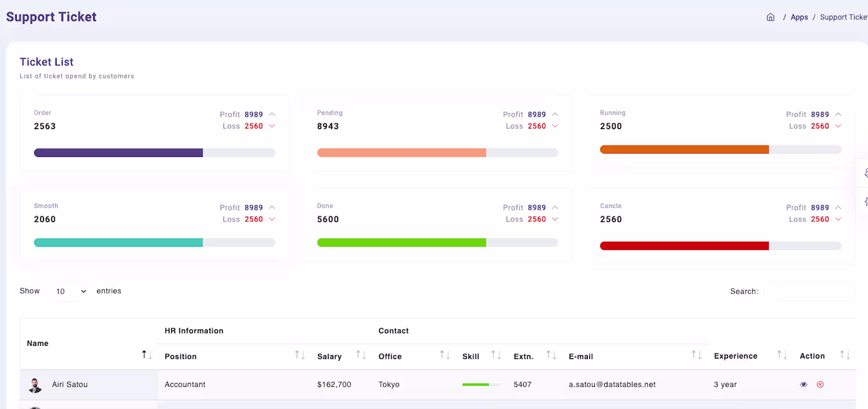Click Airi Satou's avatar picture
Viewport: 868px width, 409px height.
(x=35, y=385)
